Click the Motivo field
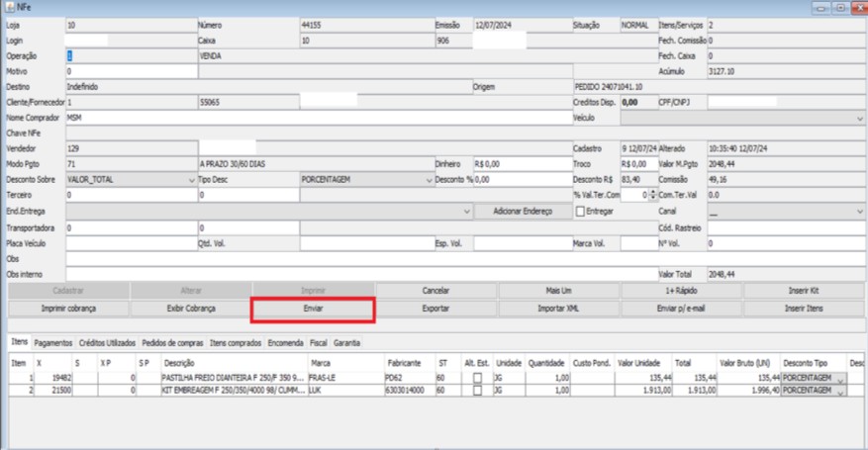Viewport: 868px width, 450px height. tap(132, 71)
